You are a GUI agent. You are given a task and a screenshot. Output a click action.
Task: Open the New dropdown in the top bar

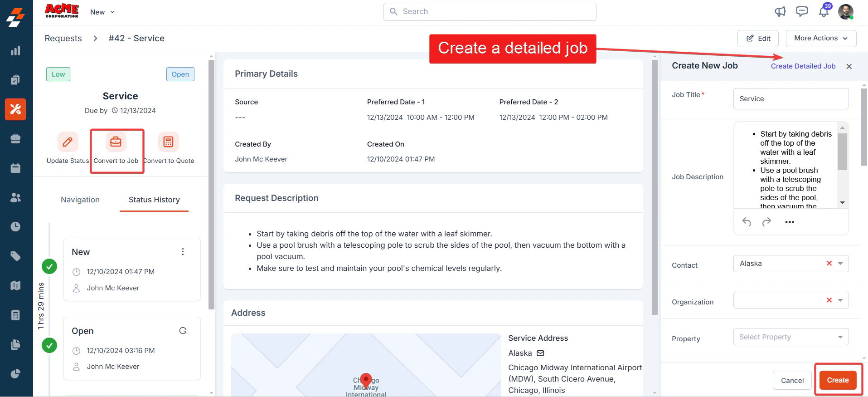(x=102, y=12)
